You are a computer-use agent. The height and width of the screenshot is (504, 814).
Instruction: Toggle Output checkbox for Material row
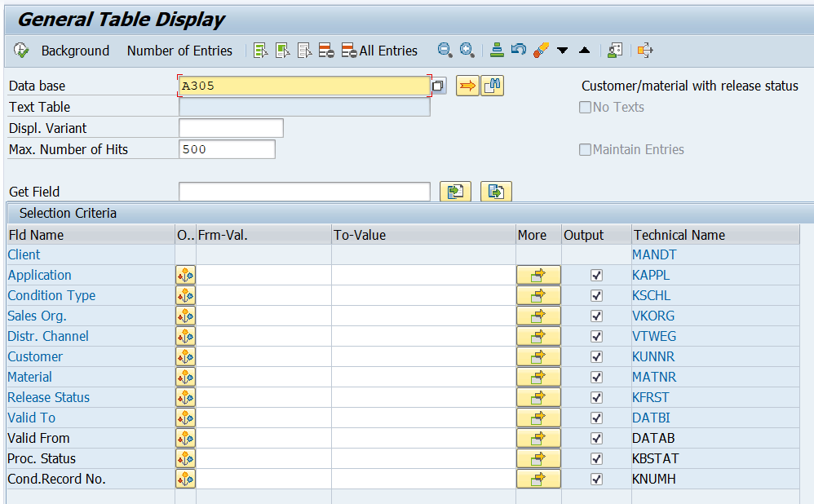[596, 377]
